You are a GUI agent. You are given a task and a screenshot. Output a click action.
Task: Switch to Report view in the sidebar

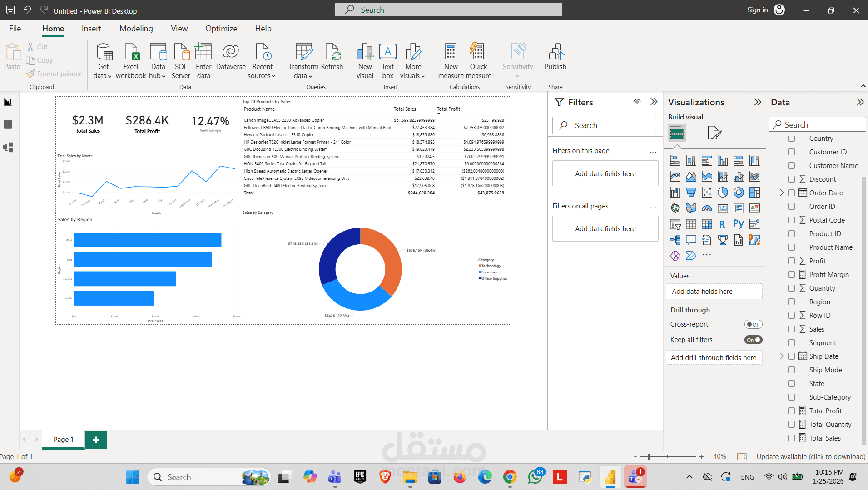pos(8,102)
